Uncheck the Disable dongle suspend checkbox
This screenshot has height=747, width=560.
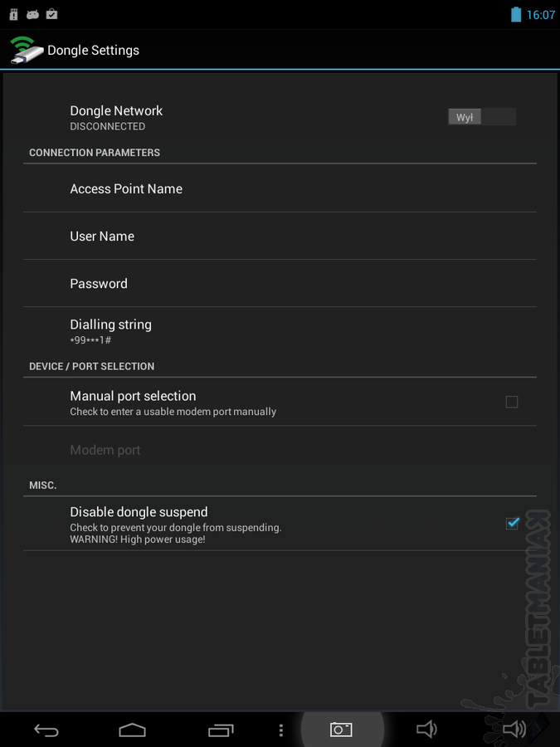512,523
